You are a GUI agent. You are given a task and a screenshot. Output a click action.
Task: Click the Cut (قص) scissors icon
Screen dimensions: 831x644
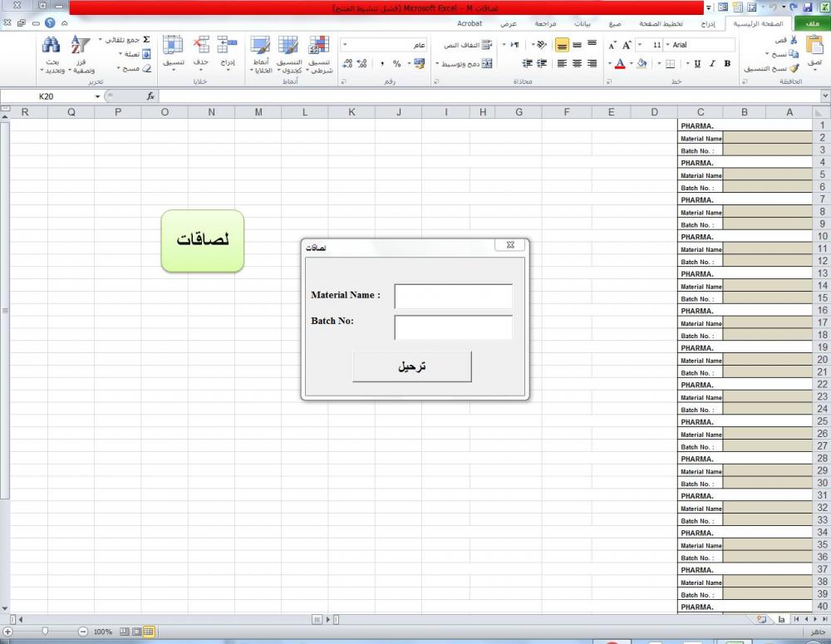[x=794, y=40]
